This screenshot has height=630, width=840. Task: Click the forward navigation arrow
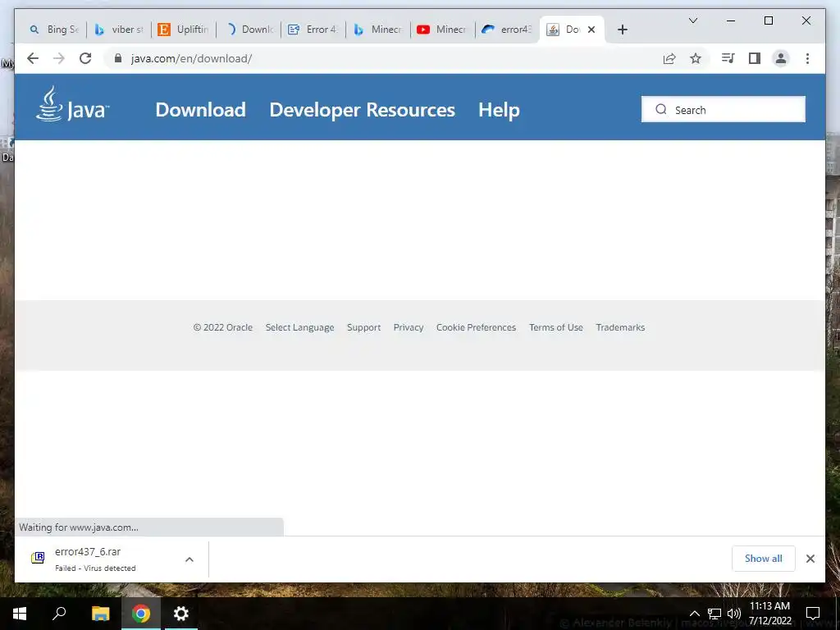click(59, 58)
